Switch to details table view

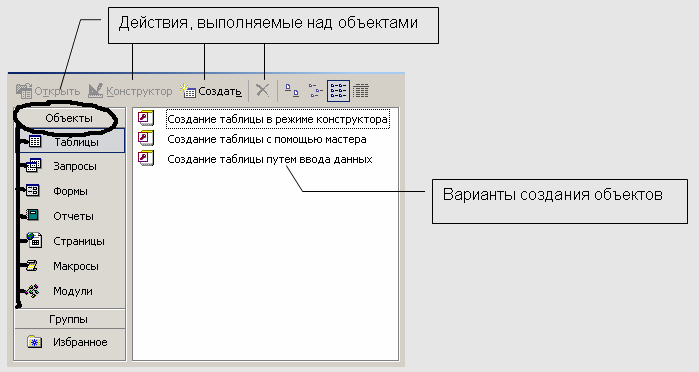click(x=361, y=91)
